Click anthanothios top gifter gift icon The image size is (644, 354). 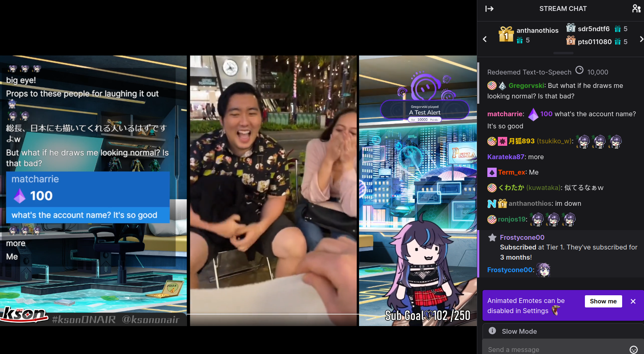click(506, 34)
